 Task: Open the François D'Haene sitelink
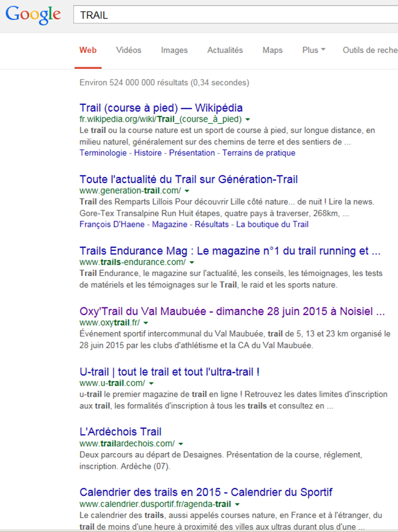click(112, 224)
